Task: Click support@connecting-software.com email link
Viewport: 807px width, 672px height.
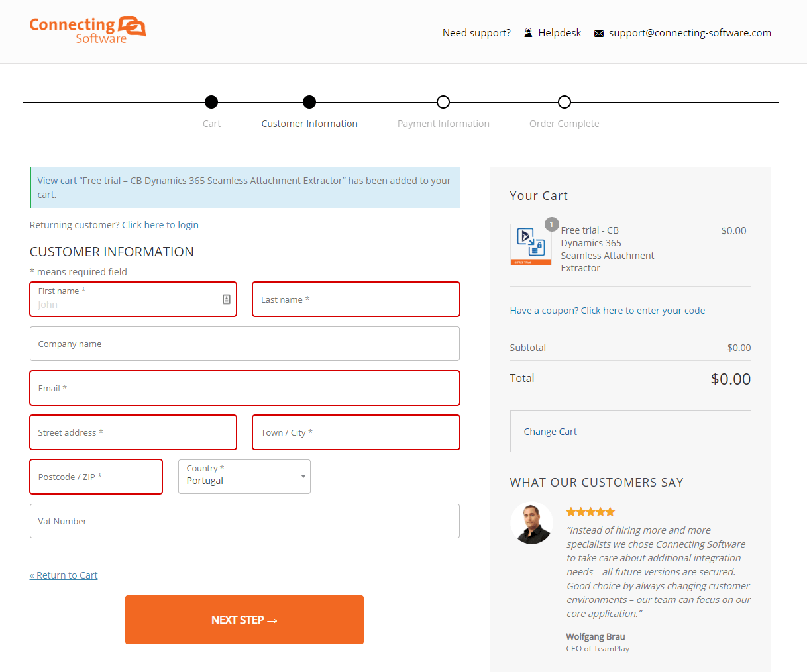Action: click(690, 33)
